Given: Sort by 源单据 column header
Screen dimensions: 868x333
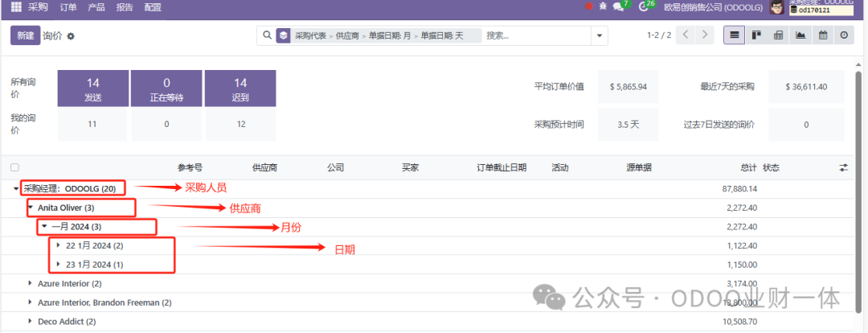Looking at the screenshot, I should coord(639,167).
